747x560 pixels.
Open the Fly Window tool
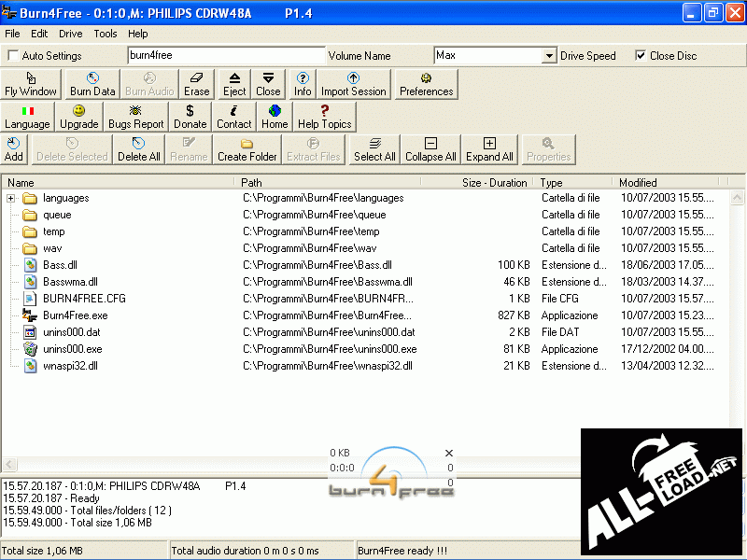point(31,84)
